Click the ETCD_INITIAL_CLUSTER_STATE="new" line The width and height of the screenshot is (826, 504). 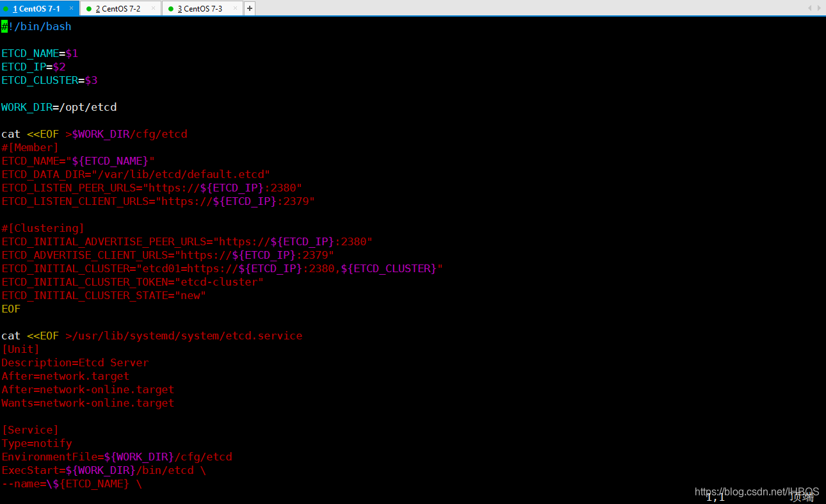pyautogui.click(x=104, y=295)
